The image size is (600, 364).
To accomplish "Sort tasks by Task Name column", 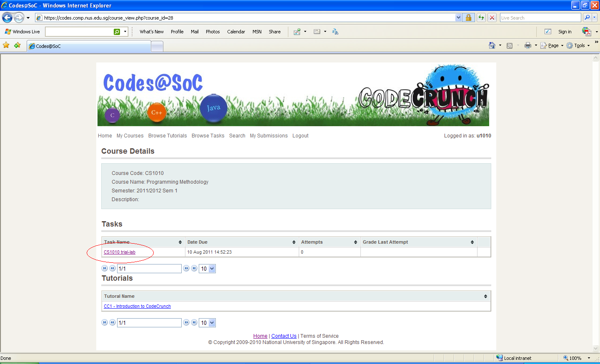I will click(x=143, y=242).
